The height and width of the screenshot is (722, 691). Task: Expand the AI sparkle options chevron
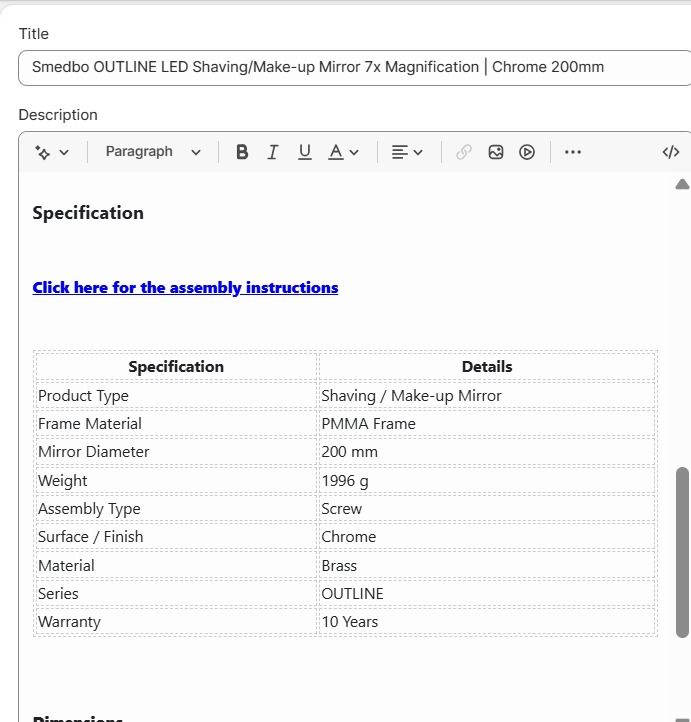[64, 152]
